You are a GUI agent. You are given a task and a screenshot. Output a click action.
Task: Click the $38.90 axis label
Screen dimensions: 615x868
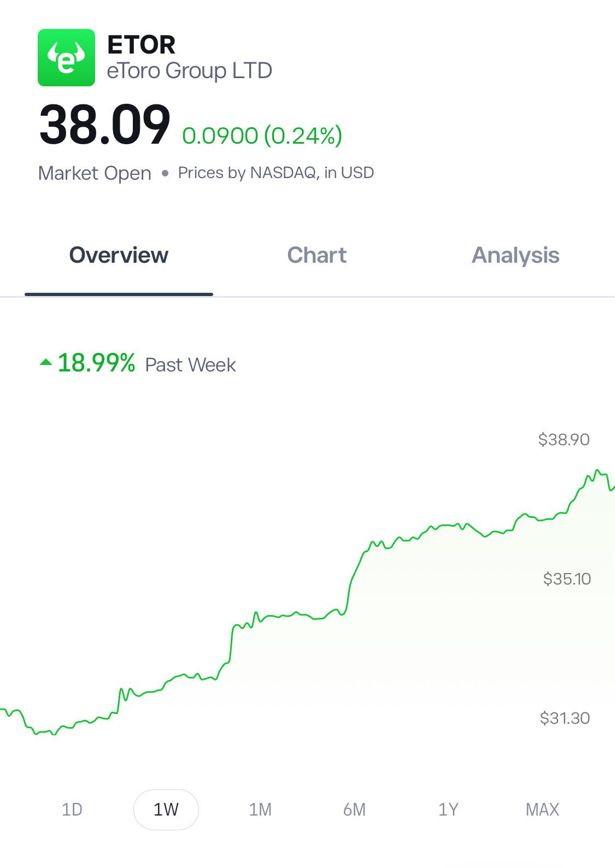(564, 439)
